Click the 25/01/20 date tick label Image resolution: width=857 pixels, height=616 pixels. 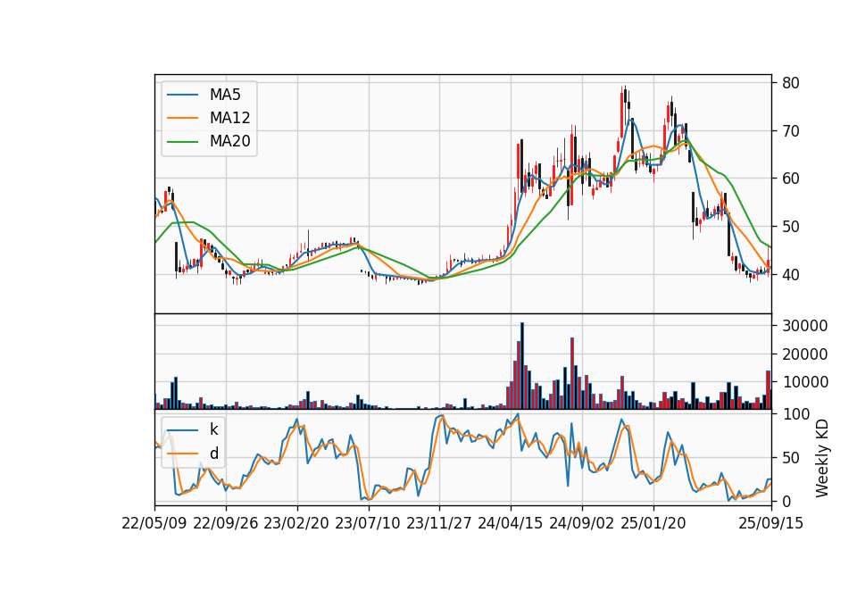click(x=653, y=523)
